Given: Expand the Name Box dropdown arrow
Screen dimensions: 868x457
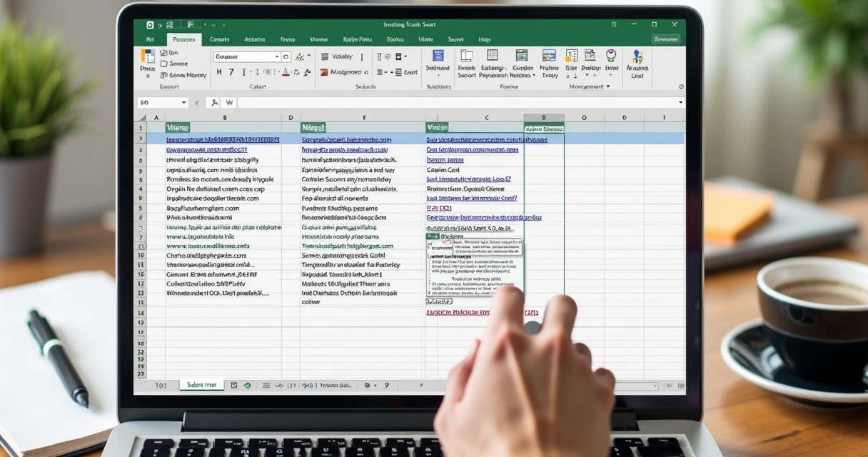Looking at the screenshot, I should click(183, 102).
